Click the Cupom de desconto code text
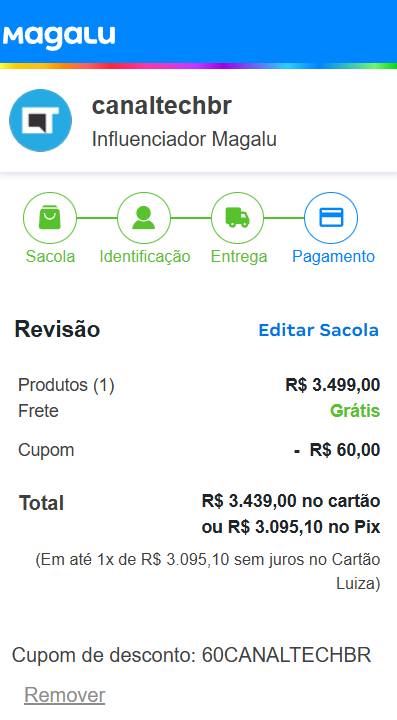 point(191,655)
